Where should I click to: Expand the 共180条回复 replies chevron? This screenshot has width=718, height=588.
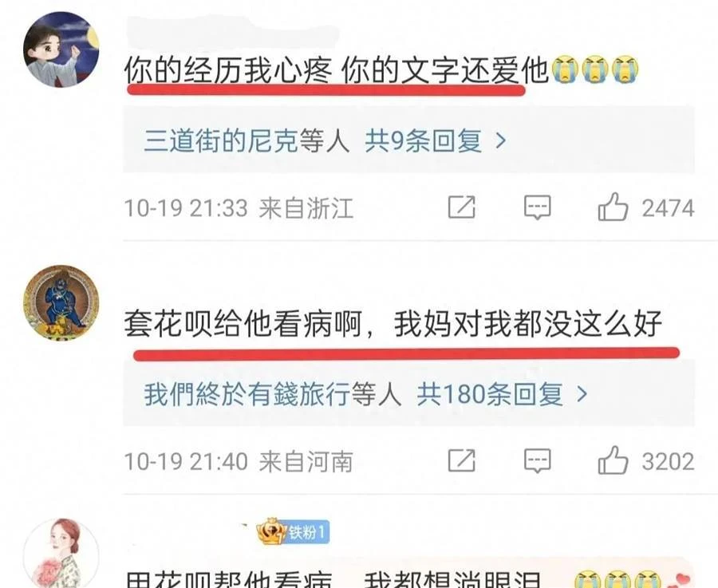click(582, 394)
